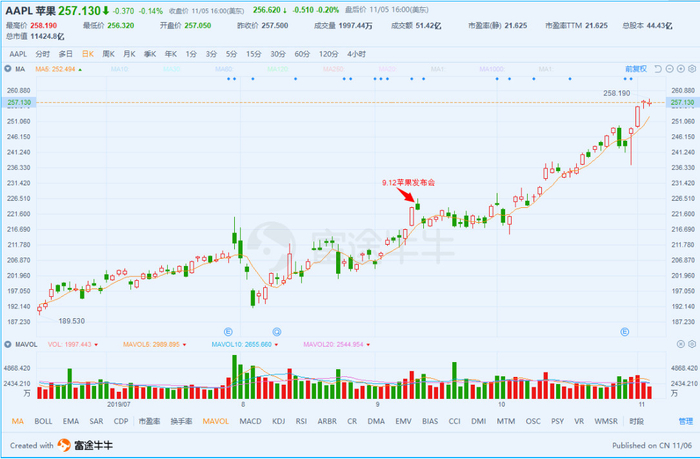Viewport: 700px width, 459px height.
Task: Switch to 30分 minute chart
Action: tap(278, 54)
